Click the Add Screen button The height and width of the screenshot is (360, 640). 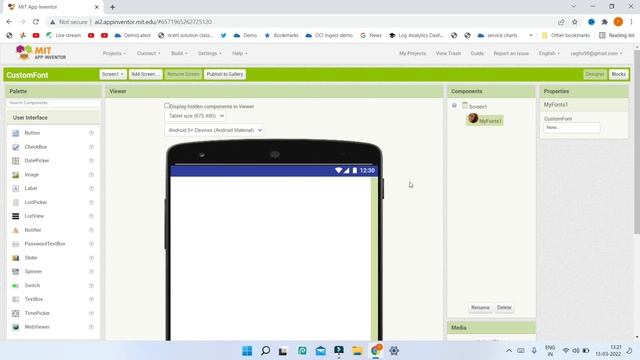pos(146,74)
